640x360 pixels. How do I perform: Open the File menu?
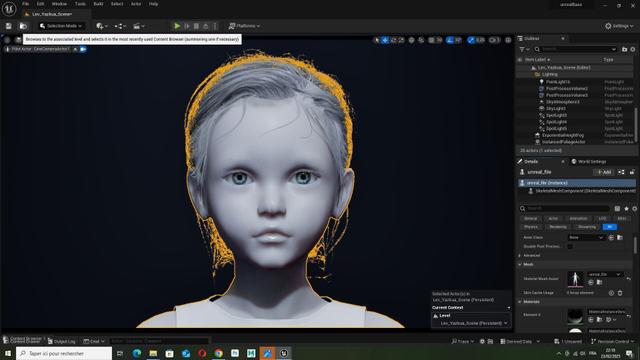click(25, 4)
